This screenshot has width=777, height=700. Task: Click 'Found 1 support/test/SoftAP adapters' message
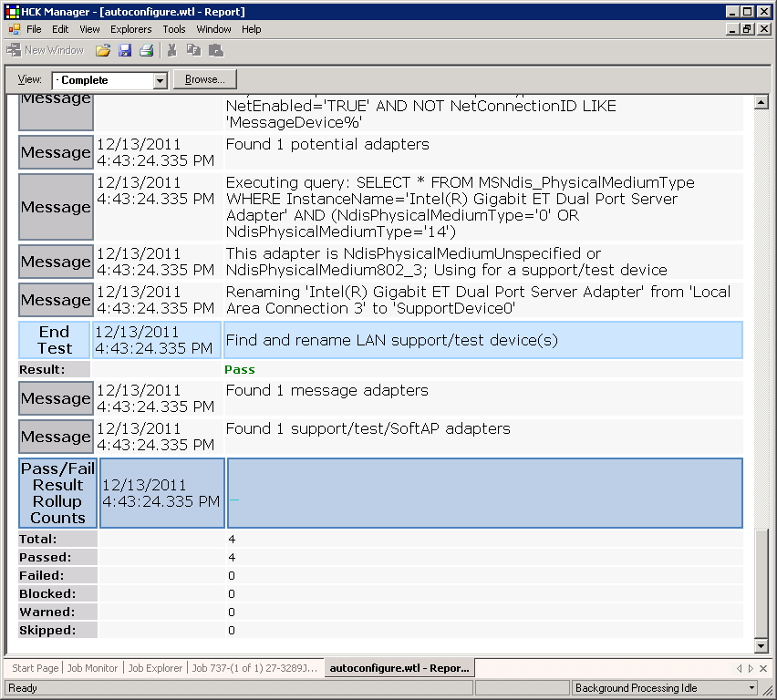click(368, 428)
